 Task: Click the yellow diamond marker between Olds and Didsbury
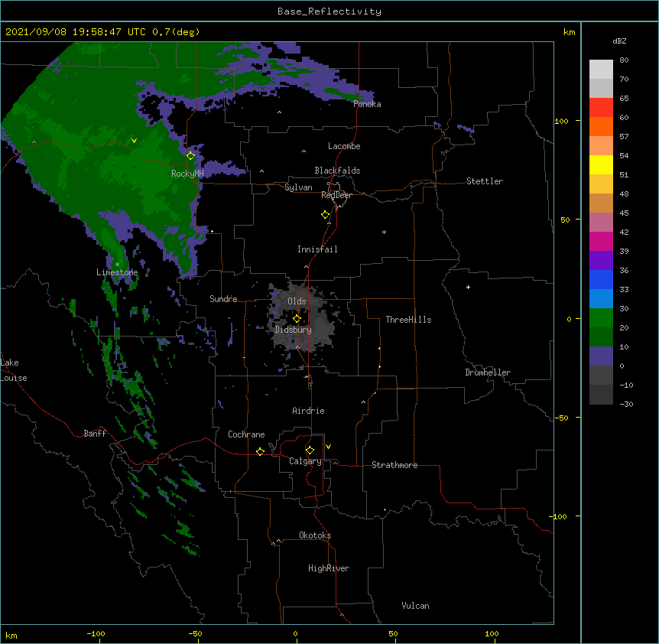pos(297,319)
